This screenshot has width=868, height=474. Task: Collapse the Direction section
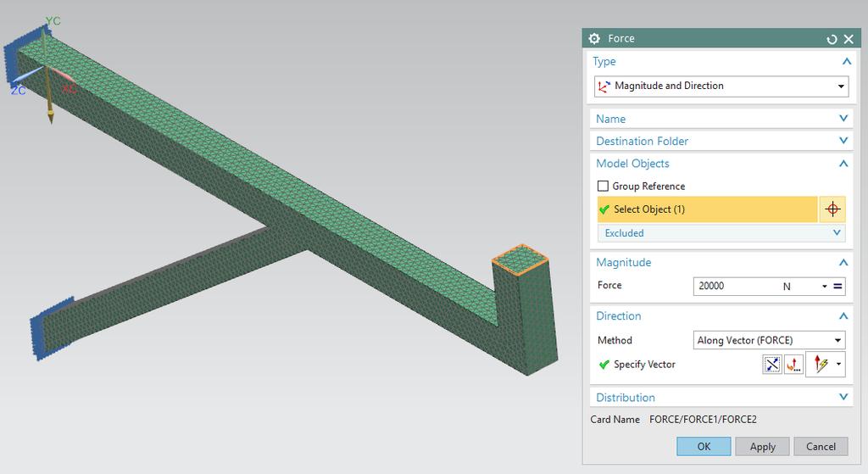pyautogui.click(x=843, y=316)
